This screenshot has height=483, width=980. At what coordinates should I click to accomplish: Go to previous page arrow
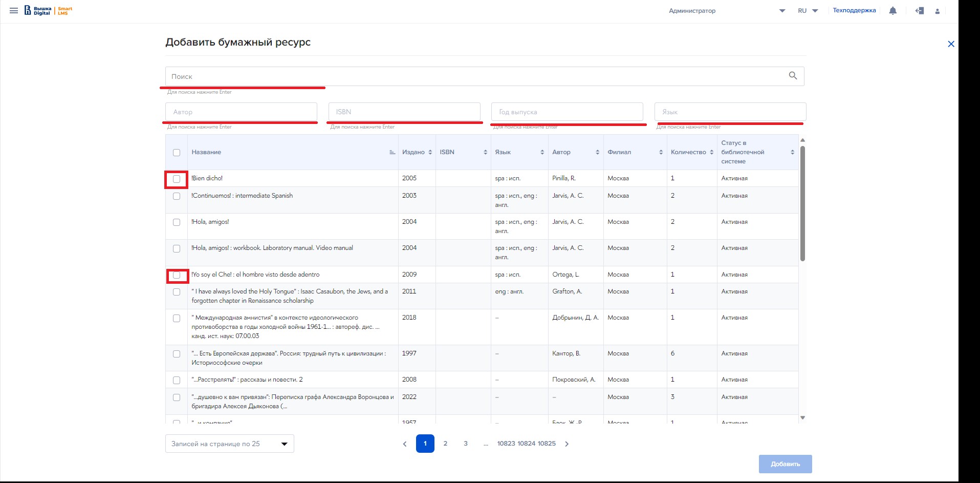[x=405, y=444]
